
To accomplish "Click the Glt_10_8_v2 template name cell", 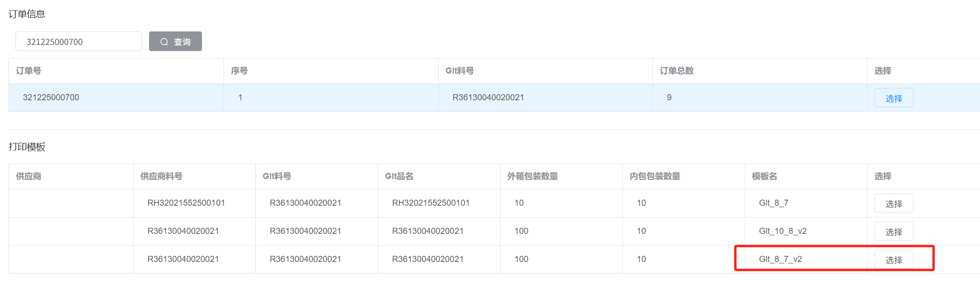I will 783,231.
